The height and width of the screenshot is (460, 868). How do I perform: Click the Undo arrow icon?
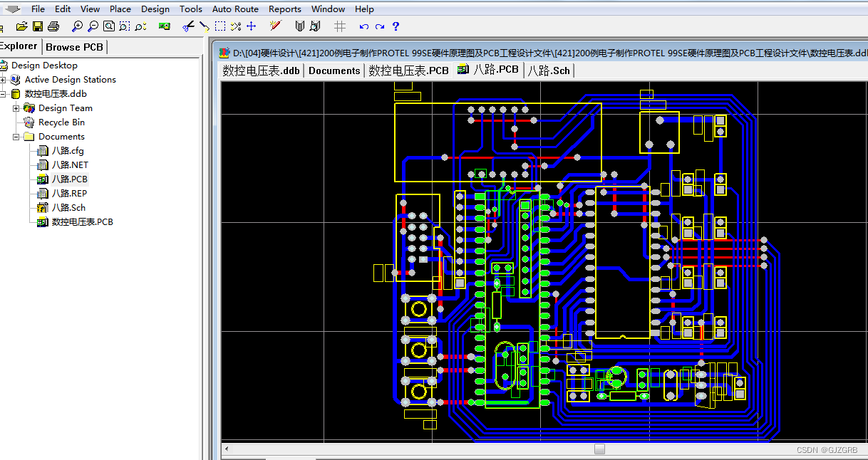pyautogui.click(x=363, y=26)
